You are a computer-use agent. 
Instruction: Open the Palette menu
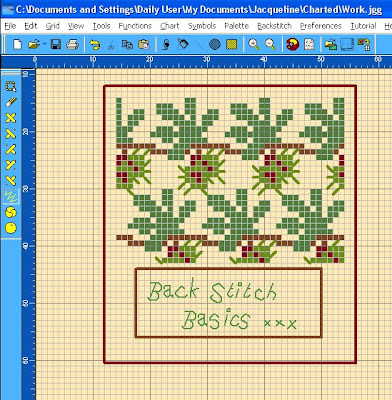236,26
